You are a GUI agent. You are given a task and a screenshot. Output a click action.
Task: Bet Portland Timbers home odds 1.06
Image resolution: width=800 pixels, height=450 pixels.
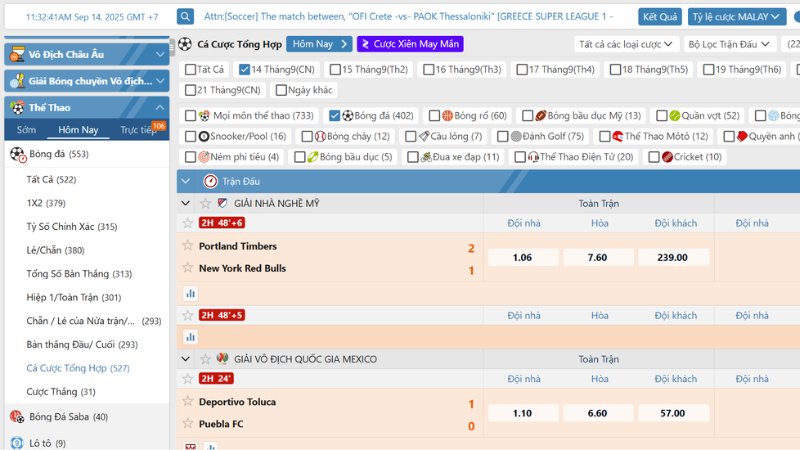[522, 257]
